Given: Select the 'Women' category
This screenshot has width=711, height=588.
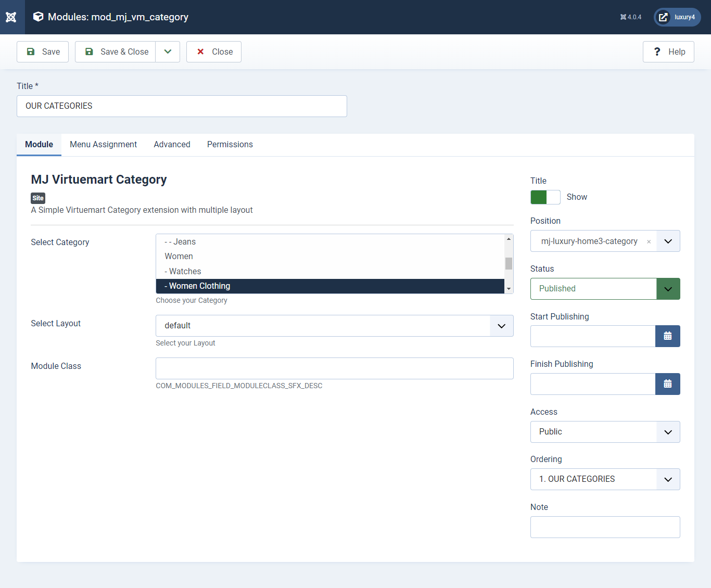Looking at the screenshot, I should (330, 257).
